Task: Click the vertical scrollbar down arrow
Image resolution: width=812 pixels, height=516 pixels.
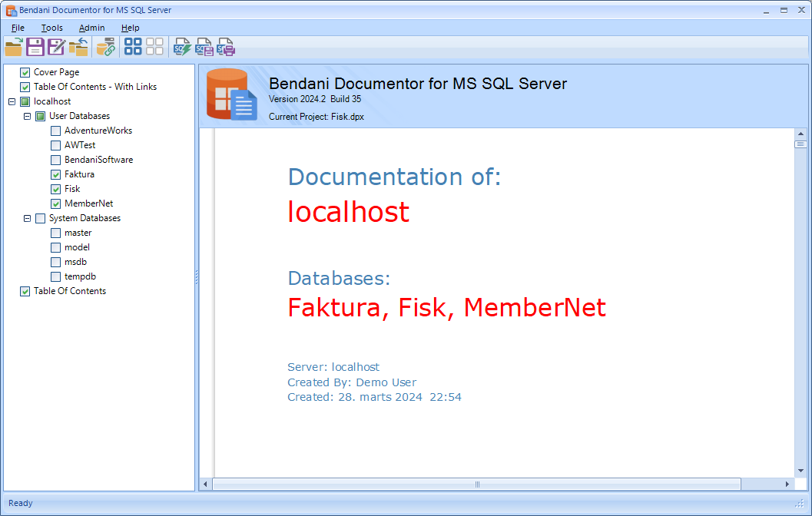Action: pos(800,470)
